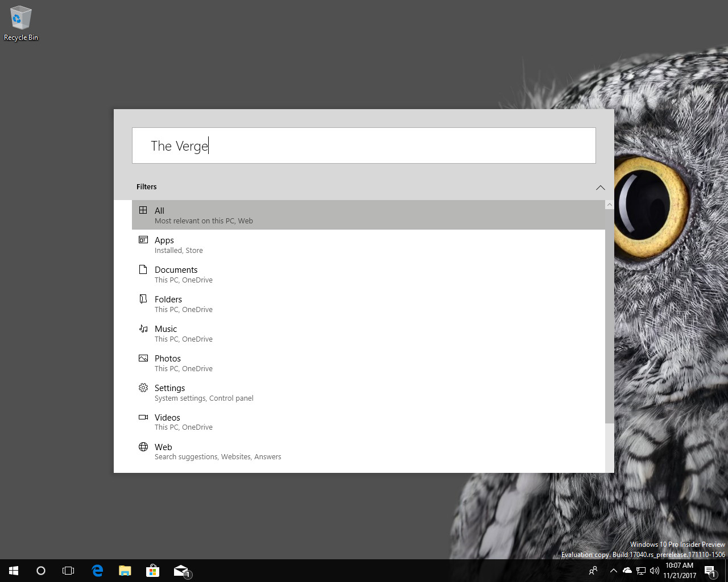Open Cortana circle icon on taskbar
This screenshot has width=728, height=582.
point(41,571)
